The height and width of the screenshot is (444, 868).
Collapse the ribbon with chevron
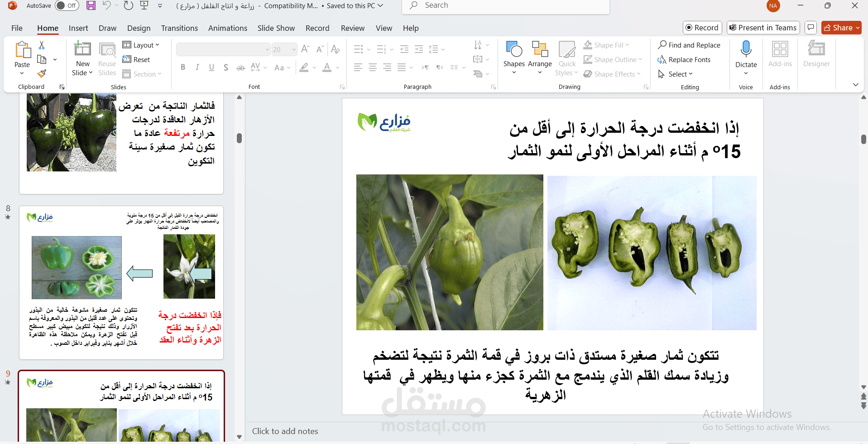point(855,85)
